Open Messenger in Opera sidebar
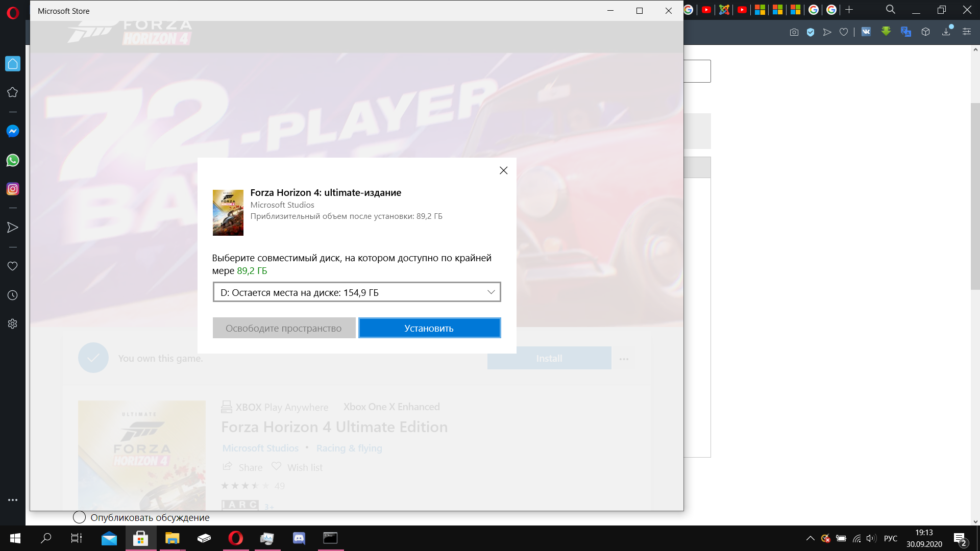Image resolution: width=980 pixels, height=551 pixels. tap(13, 131)
